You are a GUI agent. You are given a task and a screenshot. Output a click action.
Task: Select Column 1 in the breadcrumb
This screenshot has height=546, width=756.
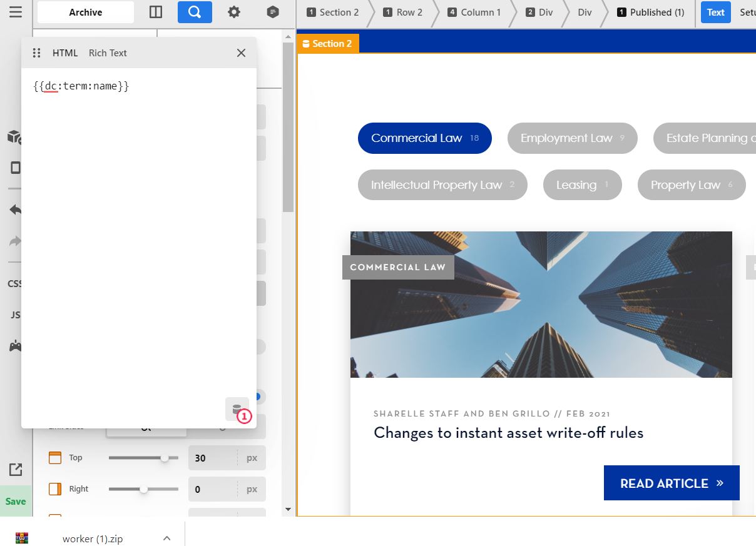point(474,12)
